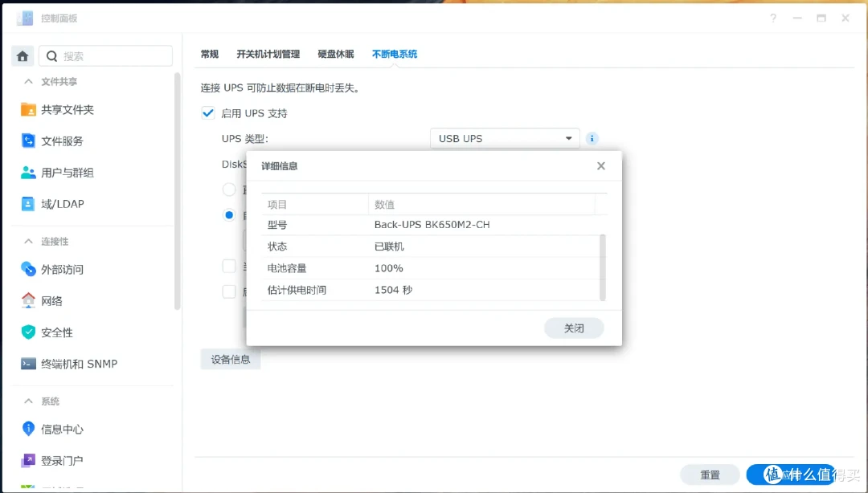Open the 信息中心 info center icon
The height and width of the screenshot is (493, 868).
[x=28, y=428]
